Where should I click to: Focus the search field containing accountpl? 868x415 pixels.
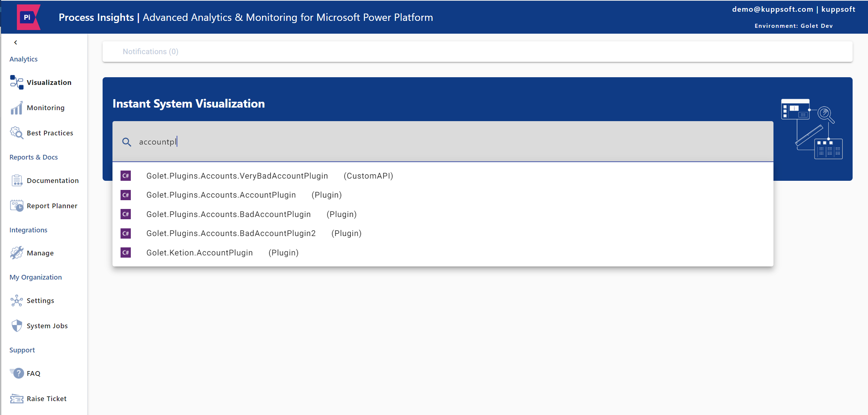tap(443, 142)
